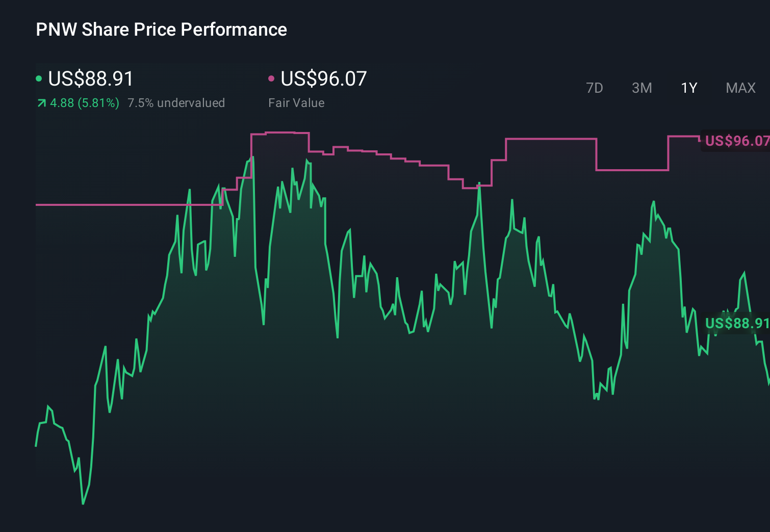Switch to the 1Y time range
Image resolution: width=770 pixels, height=532 pixels.
[x=688, y=88]
